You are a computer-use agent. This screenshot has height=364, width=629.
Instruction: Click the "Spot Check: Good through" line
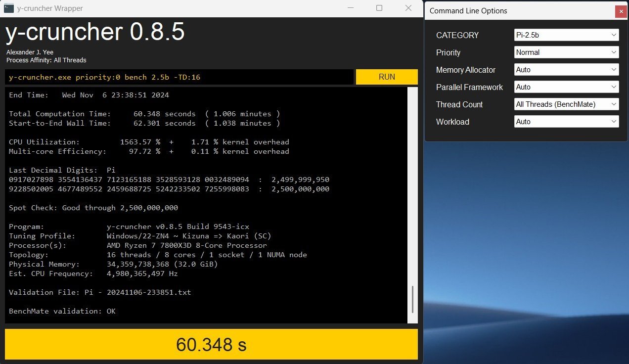coord(93,208)
